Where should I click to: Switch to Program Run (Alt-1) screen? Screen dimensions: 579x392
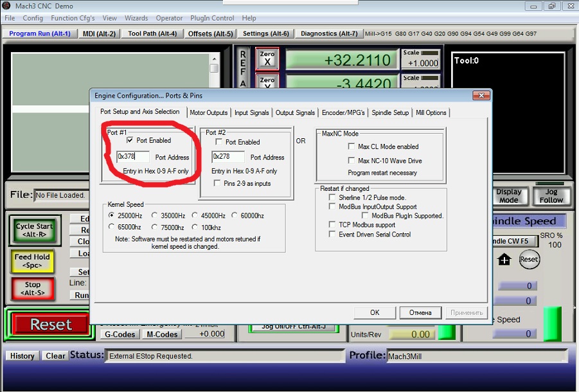40,33
